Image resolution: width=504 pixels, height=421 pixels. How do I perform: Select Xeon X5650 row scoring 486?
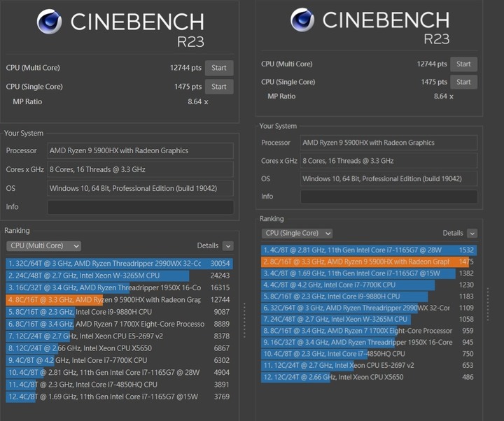[369, 377]
